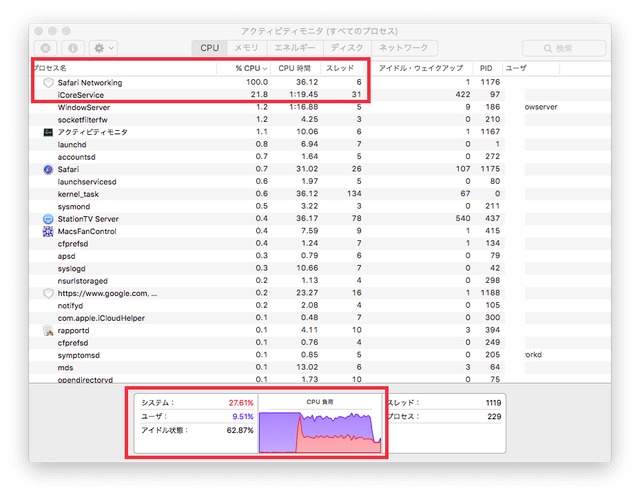Open the gear action menu dropdown
Screen dimensions: 640x497
[104, 48]
